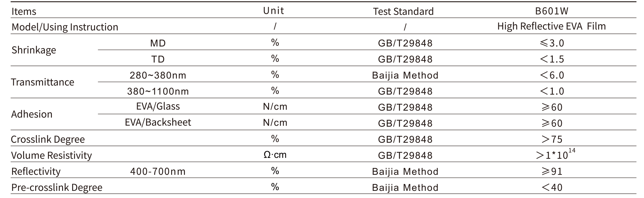Click the Crosslink Degree row label
This screenshot has width=644, height=198.
click(x=48, y=139)
